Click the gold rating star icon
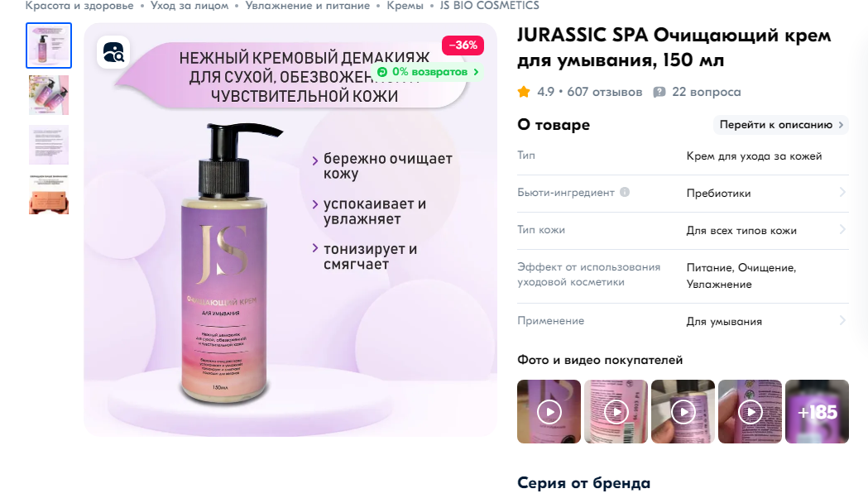The width and height of the screenshot is (868, 503). click(524, 92)
